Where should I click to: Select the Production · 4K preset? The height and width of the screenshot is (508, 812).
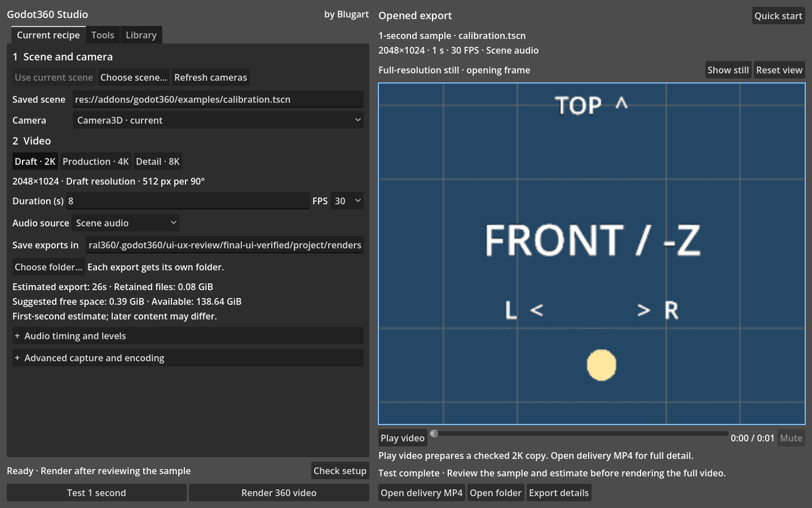click(x=96, y=161)
